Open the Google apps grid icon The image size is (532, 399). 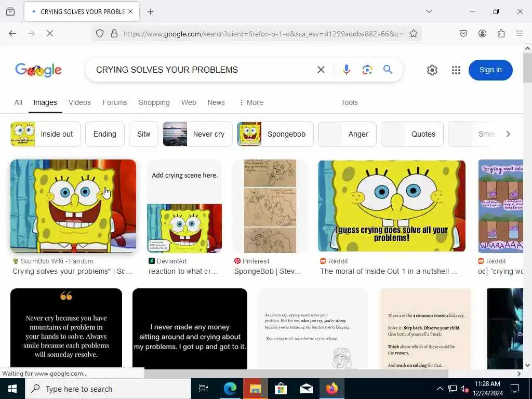(456, 70)
